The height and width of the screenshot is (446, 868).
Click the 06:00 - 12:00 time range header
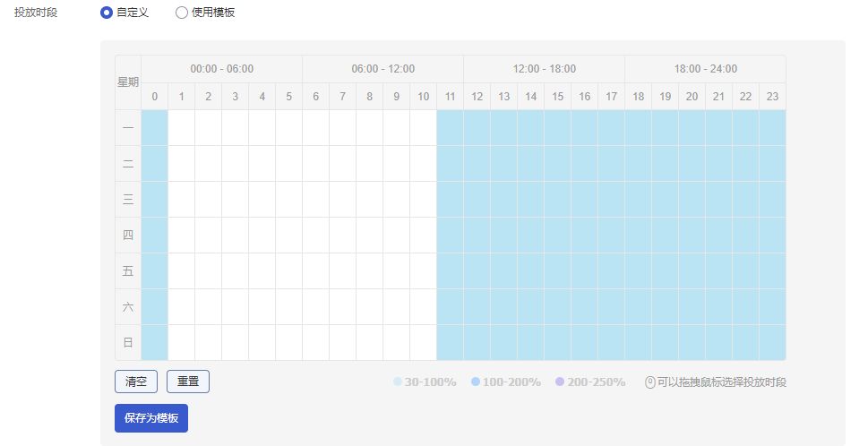(383, 69)
